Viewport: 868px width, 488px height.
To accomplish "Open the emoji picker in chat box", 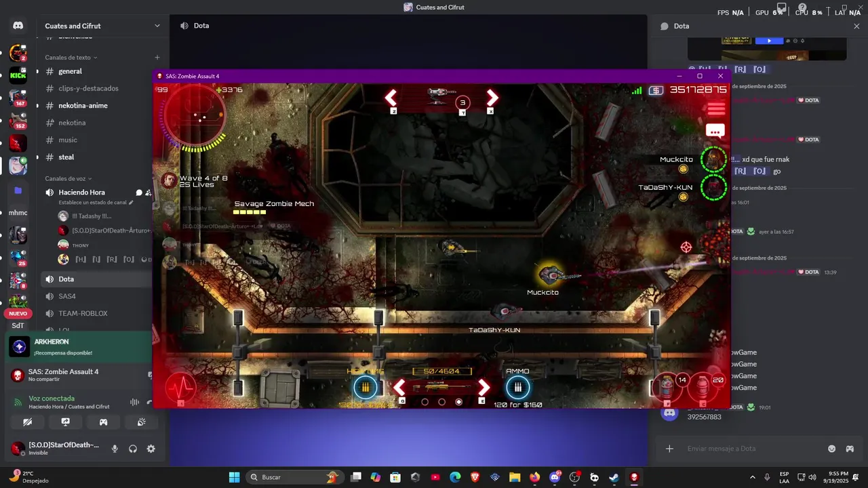I will (x=832, y=449).
